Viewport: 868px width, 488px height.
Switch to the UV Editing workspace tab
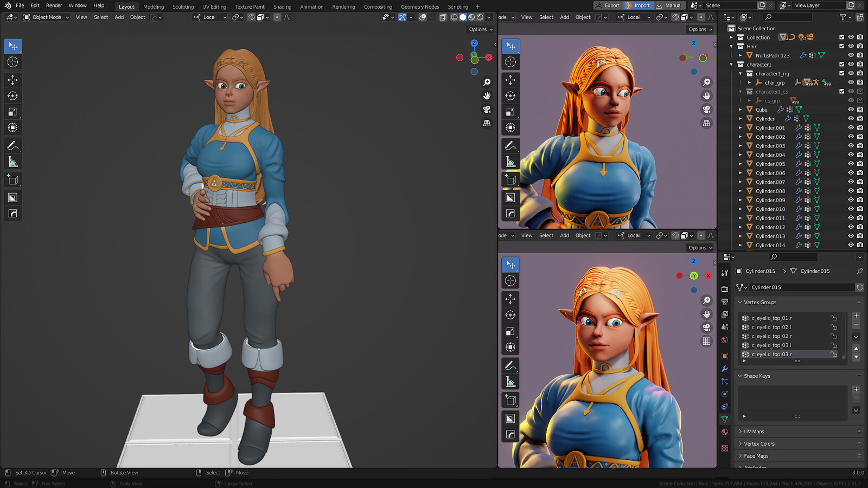tap(214, 7)
